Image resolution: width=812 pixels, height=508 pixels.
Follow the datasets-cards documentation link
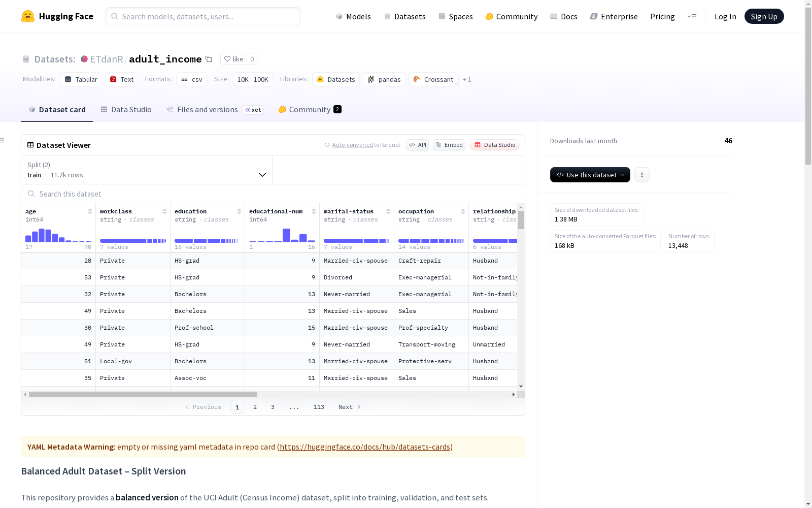pos(365,447)
